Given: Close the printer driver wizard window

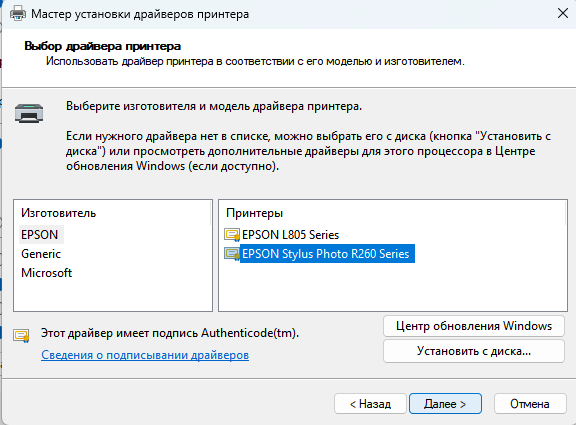Looking at the screenshot, I should [562, 14].
